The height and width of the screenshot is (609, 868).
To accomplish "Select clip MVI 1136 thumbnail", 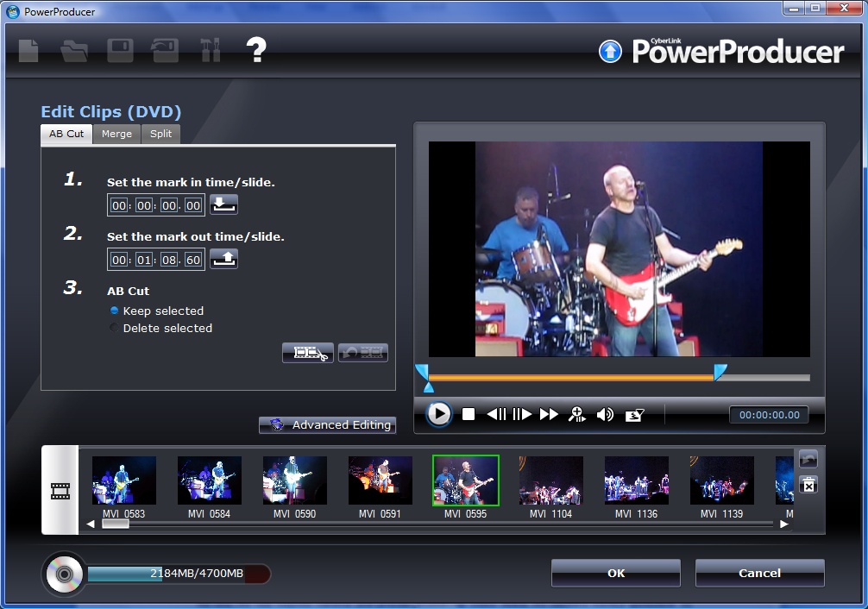I will click(637, 480).
